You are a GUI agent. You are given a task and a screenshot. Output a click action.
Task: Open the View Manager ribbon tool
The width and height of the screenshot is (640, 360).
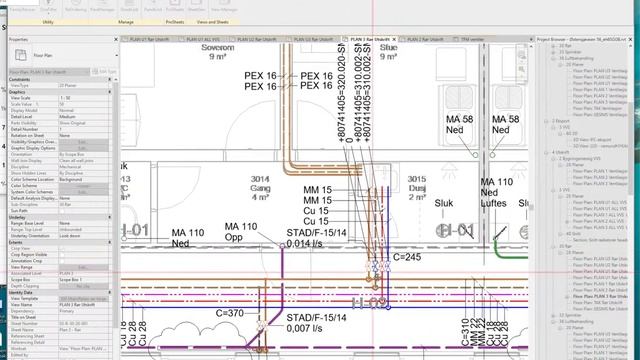(224, 6)
